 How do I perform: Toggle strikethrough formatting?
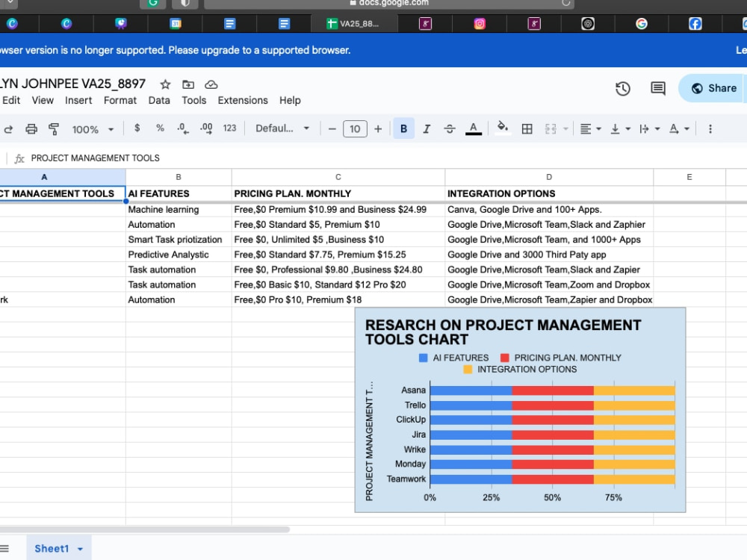[449, 129]
